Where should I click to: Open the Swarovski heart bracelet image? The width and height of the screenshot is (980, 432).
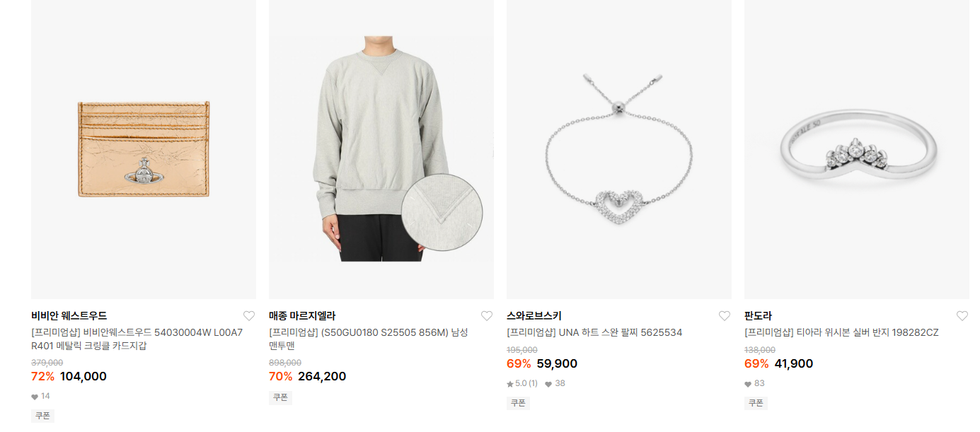[619, 149]
